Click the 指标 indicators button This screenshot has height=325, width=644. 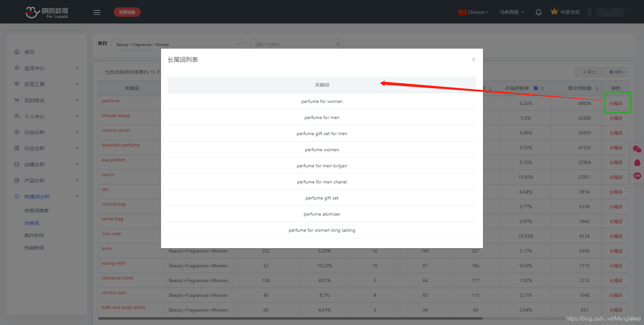[x=615, y=72]
